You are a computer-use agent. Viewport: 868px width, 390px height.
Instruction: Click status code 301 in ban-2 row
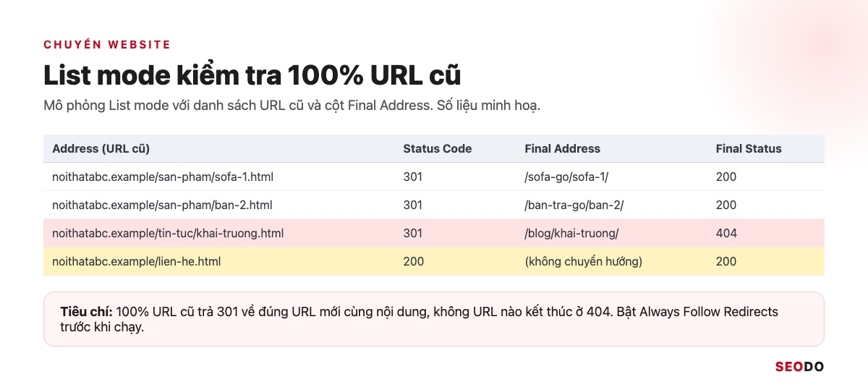(413, 205)
